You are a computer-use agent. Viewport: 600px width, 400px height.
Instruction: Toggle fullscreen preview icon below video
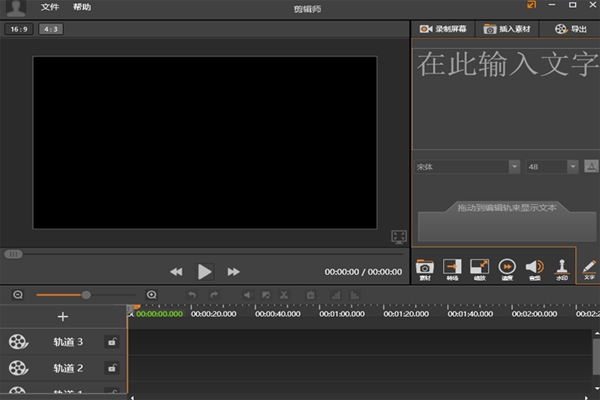point(399,236)
